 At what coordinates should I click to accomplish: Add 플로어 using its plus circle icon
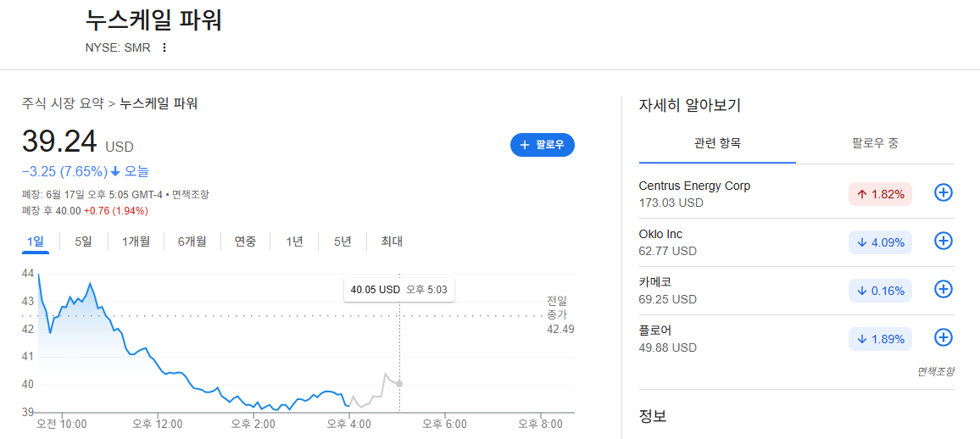pos(944,338)
